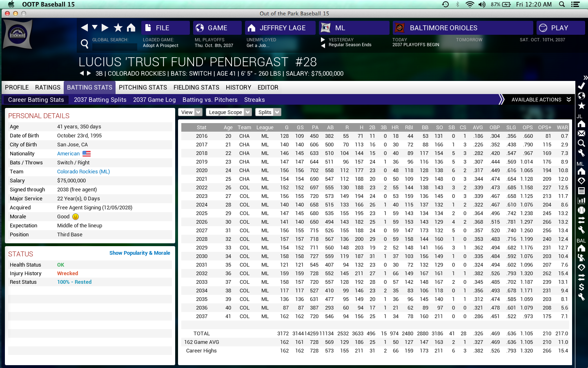Open the PLAY menu
The image size is (588, 368).
(x=561, y=28)
